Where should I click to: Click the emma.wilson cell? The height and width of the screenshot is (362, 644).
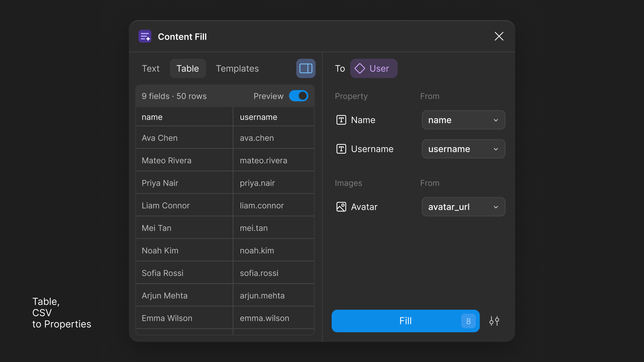(x=273, y=318)
